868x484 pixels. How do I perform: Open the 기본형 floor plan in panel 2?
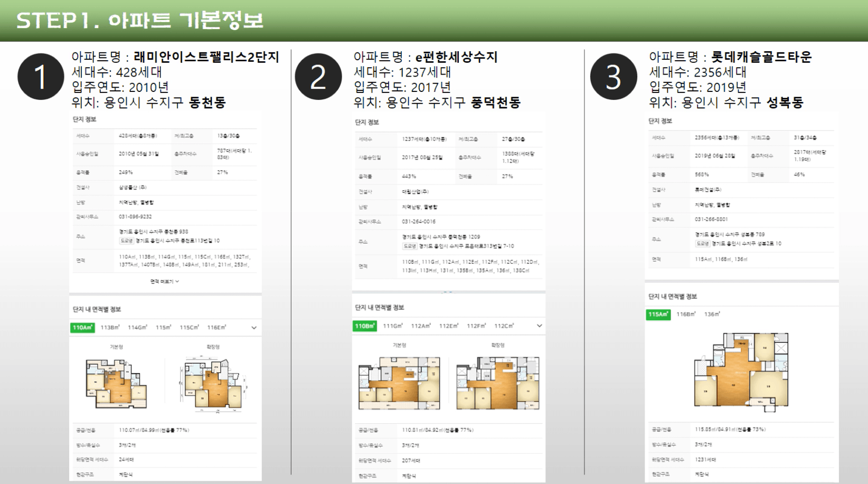pos(399,383)
